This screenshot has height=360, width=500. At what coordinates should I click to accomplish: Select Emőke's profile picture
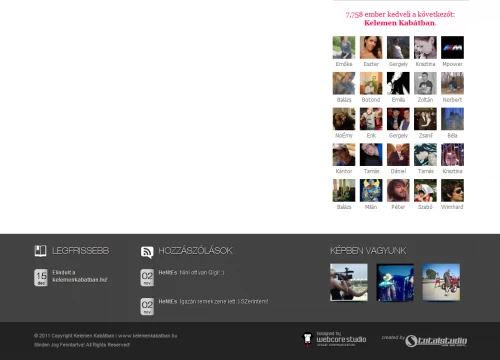344,48
